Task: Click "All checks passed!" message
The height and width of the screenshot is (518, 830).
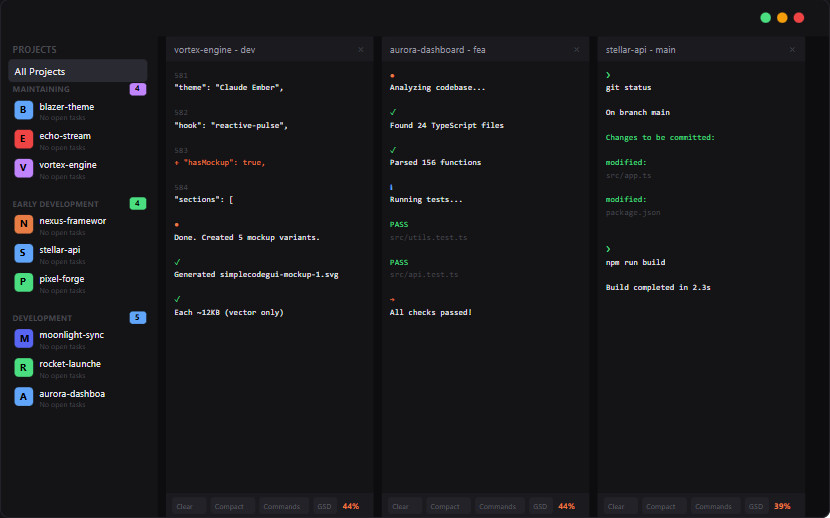Action: (x=431, y=313)
